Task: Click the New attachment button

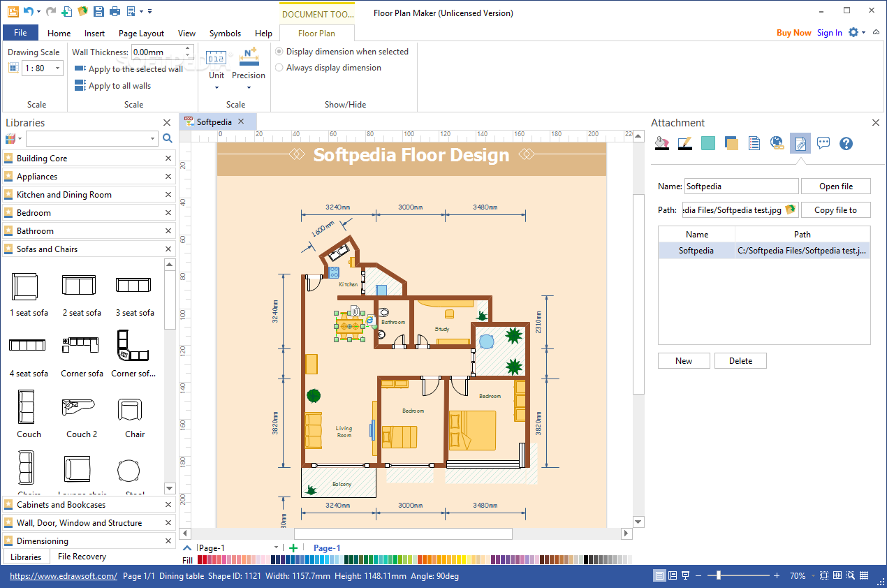Action: pos(684,361)
